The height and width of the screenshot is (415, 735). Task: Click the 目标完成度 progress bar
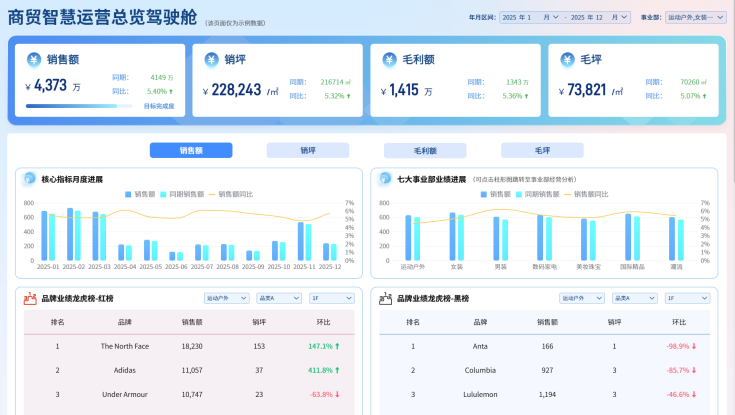[80, 105]
